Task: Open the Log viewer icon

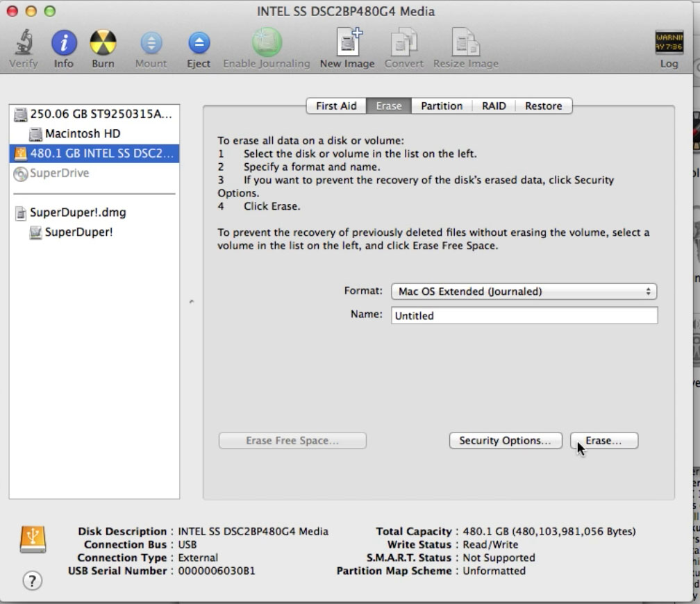Action: pyautogui.click(x=669, y=42)
